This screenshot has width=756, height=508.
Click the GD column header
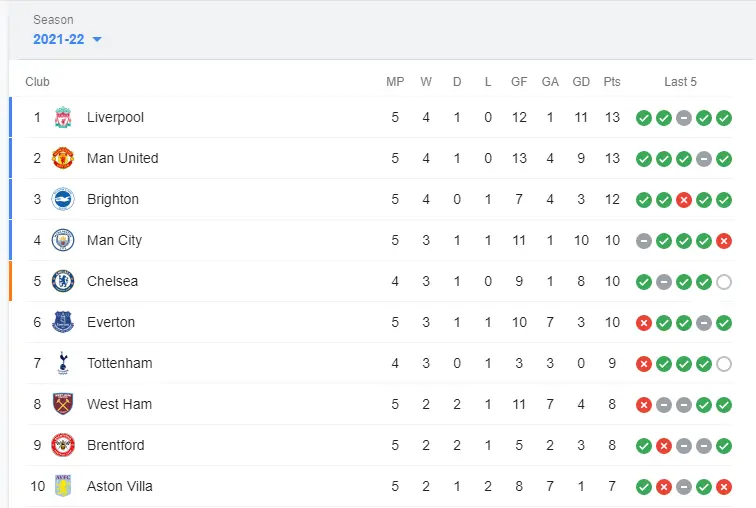(581, 82)
